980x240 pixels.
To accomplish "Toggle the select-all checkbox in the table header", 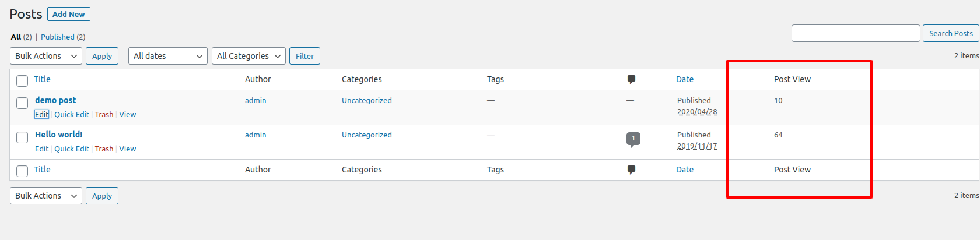I will pyautogui.click(x=22, y=81).
